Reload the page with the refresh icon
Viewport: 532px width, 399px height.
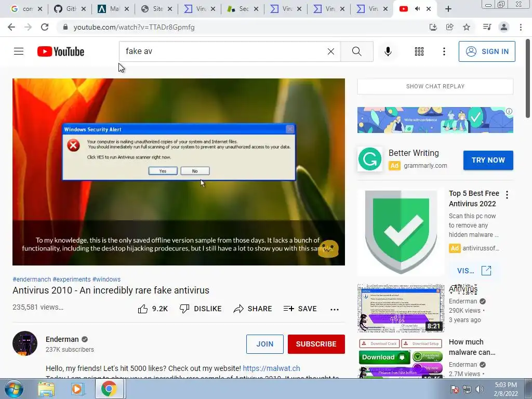pos(45,27)
